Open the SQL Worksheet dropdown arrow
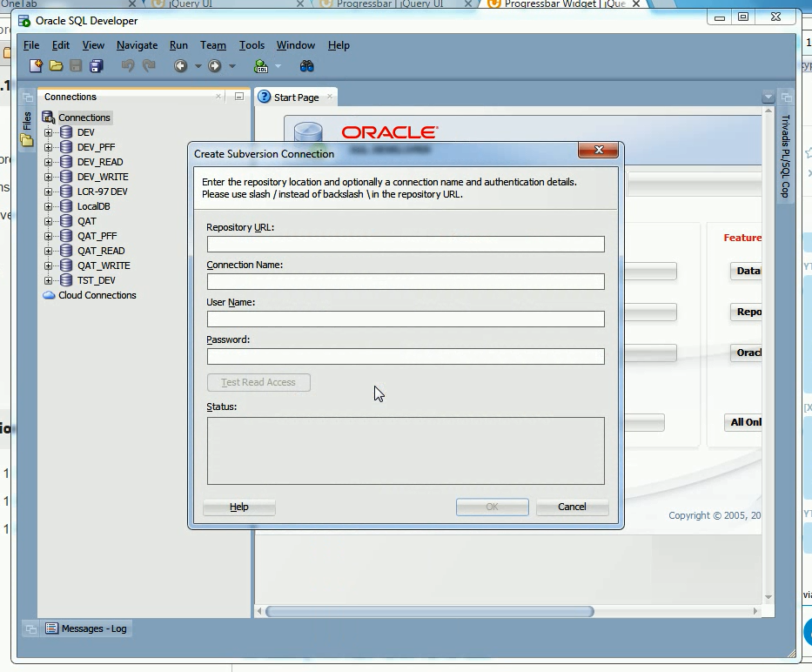 pyautogui.click(x=278, y=66)
